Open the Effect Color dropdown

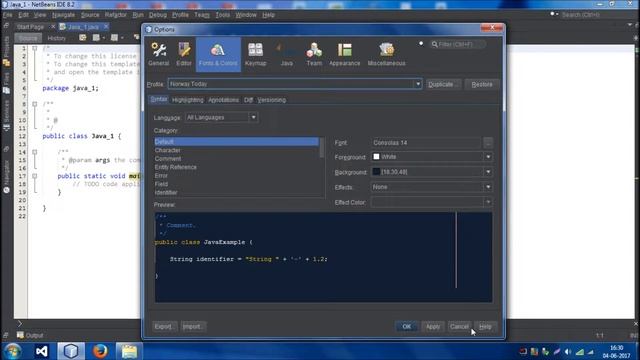pyautogui.click(x=488, y=202)
